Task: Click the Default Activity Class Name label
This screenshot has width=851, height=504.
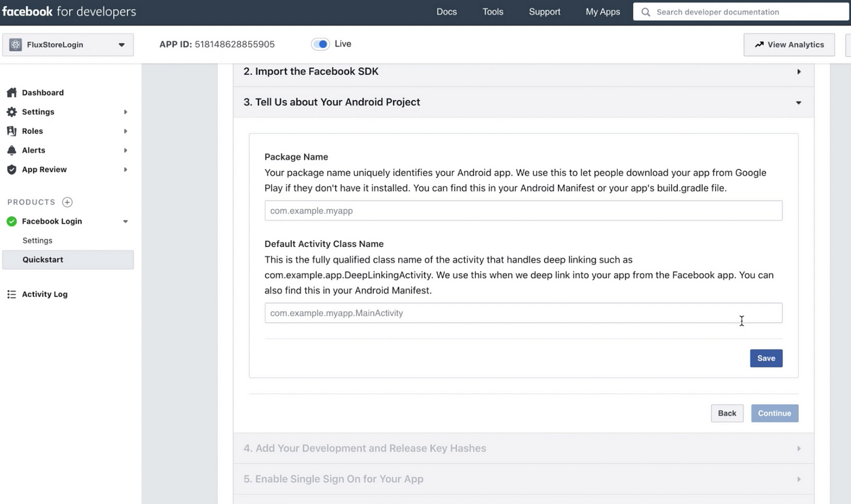Action: coord(324,244)
